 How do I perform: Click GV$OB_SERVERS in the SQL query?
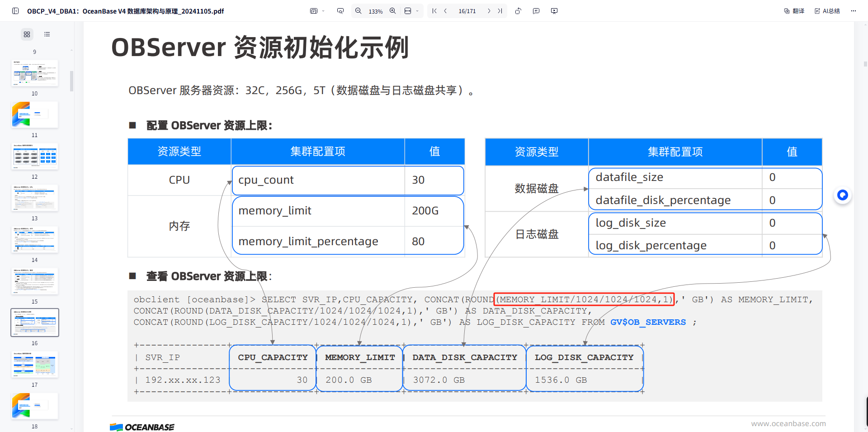click(648, 322)
